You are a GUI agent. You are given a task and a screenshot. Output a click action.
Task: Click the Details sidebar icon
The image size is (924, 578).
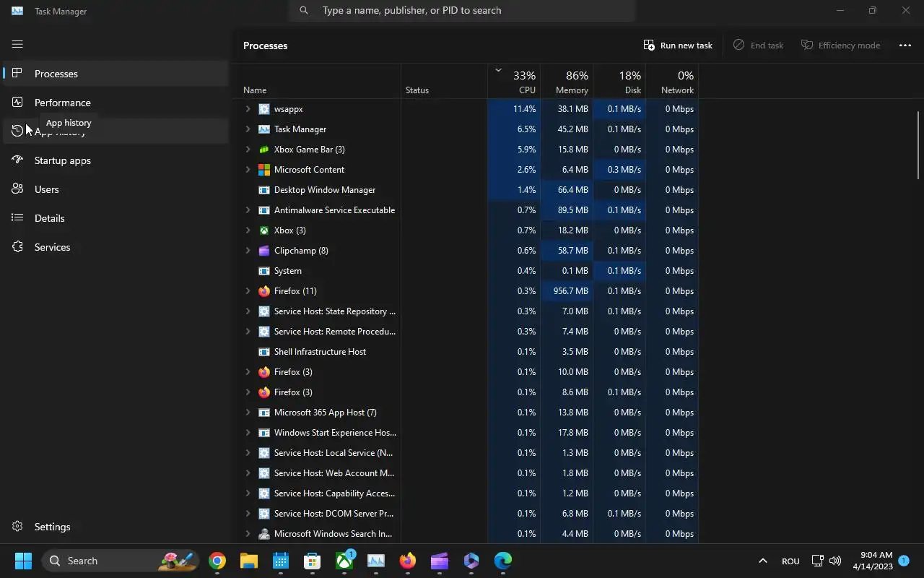tap(17, 218)
